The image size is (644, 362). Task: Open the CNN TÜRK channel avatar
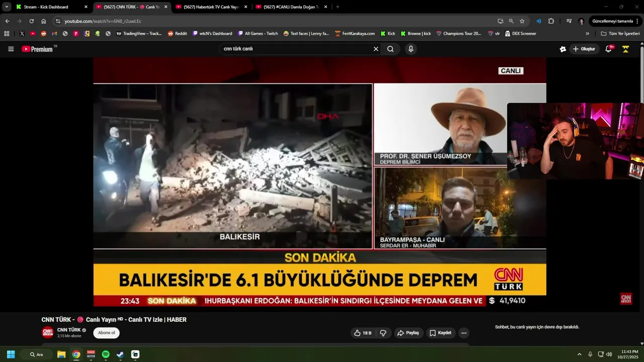tap(47, 332)
